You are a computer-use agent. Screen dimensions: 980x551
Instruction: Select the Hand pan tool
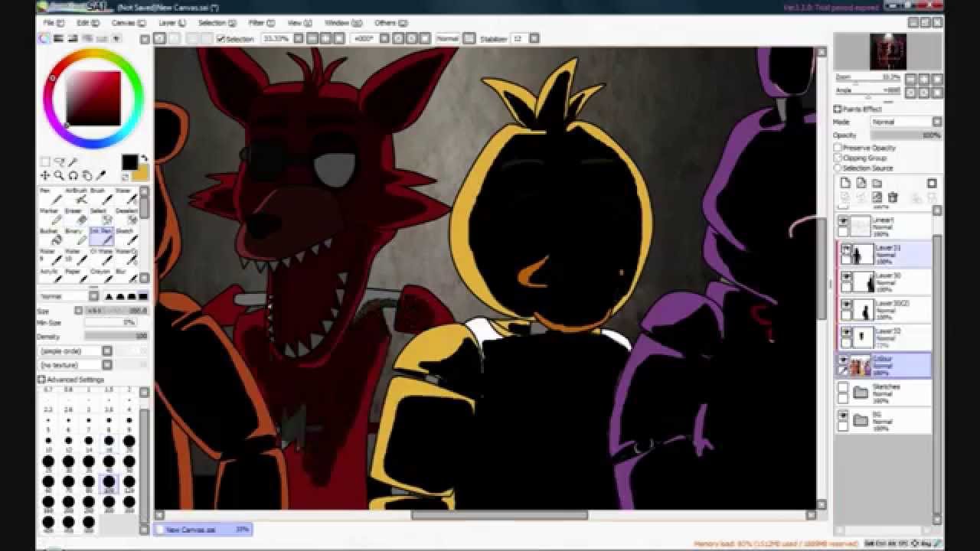[x=87, y=175]
